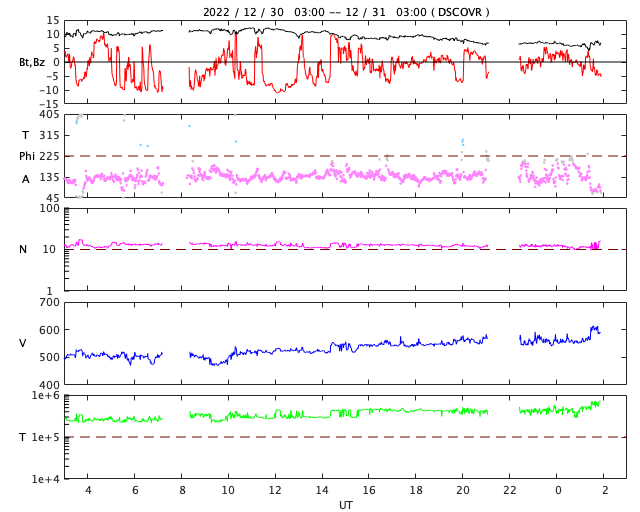
Task: Select the '315' tick value
Action: [x=49, y=135]
